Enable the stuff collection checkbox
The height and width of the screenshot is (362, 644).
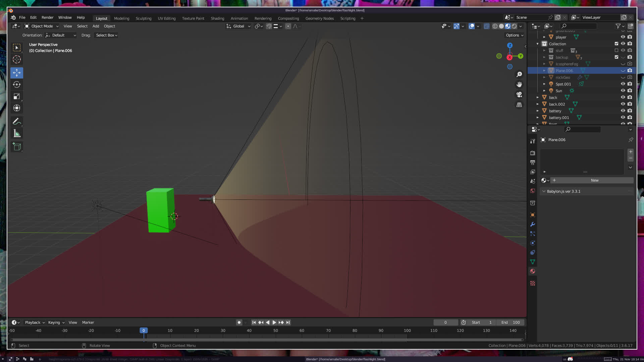[616, 51]
